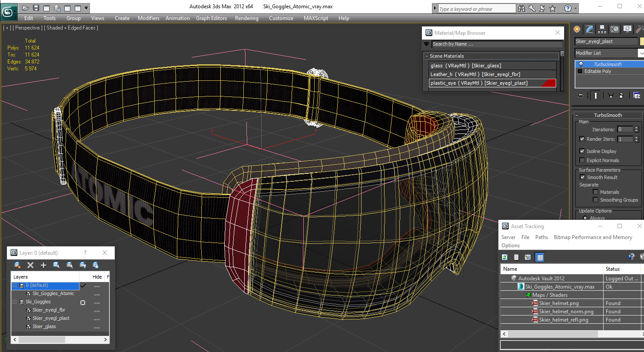Click Shaded + Edged Faces viewport label

click(71, 28)
